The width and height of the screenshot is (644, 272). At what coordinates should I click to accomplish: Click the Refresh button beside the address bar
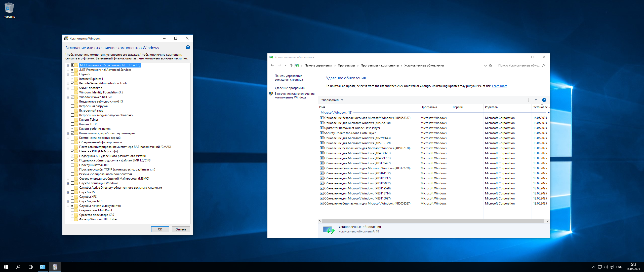click(x=491, y=65)
